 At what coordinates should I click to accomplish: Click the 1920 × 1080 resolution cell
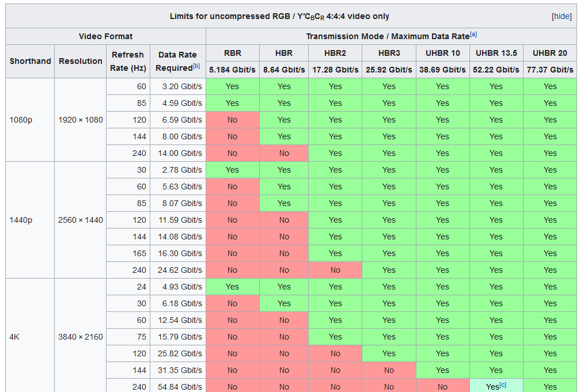(81, 120)
